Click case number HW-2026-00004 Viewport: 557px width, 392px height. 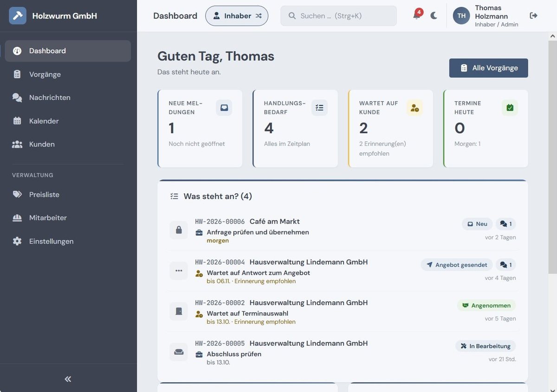220,262
